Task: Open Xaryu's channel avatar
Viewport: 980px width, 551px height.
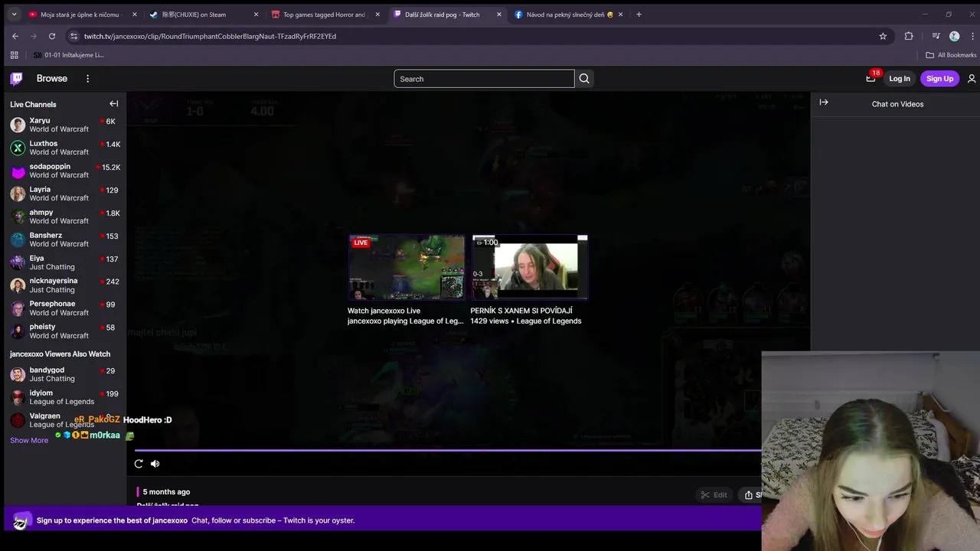Action: pyautogui.click(x=18, y=125)
